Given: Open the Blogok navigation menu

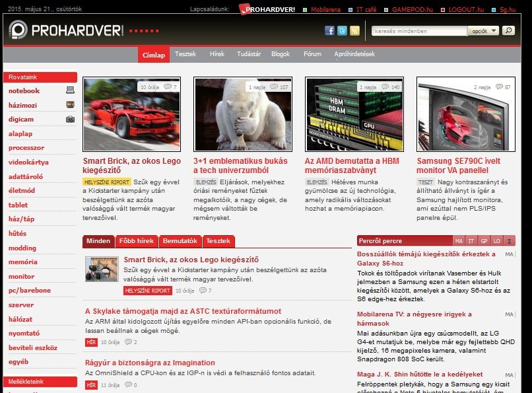Looking at the screenshot, I should 281,54.
